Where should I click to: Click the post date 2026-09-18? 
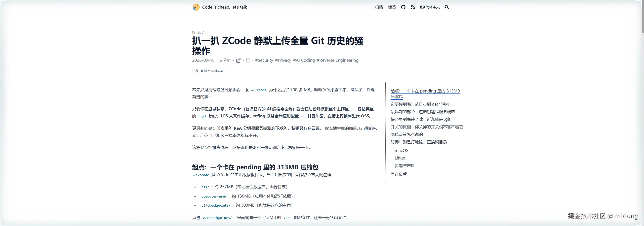pyautogui.click(x=203, y=60)
